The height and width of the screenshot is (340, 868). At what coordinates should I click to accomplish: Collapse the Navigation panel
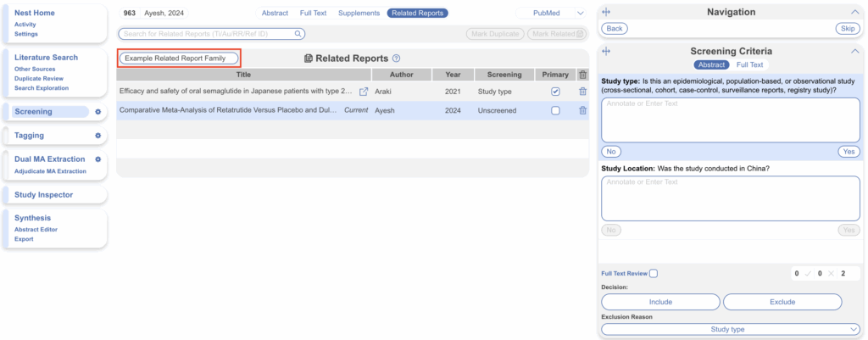click(x=854, y=13)
